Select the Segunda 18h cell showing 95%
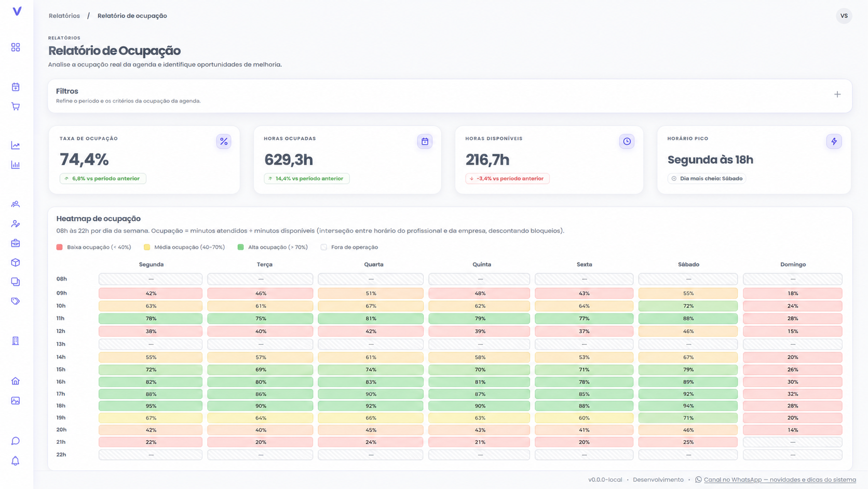Viewport: 868px width, 489px height. [x=151, y=406]
